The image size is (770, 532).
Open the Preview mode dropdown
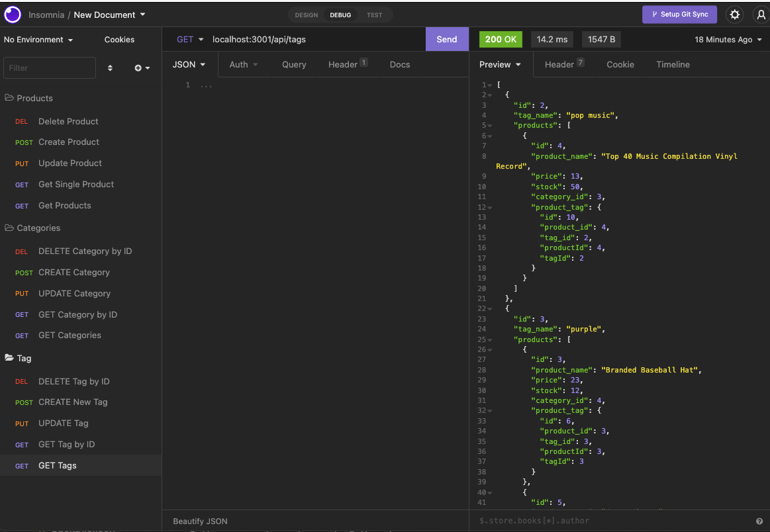pos(501,64)
